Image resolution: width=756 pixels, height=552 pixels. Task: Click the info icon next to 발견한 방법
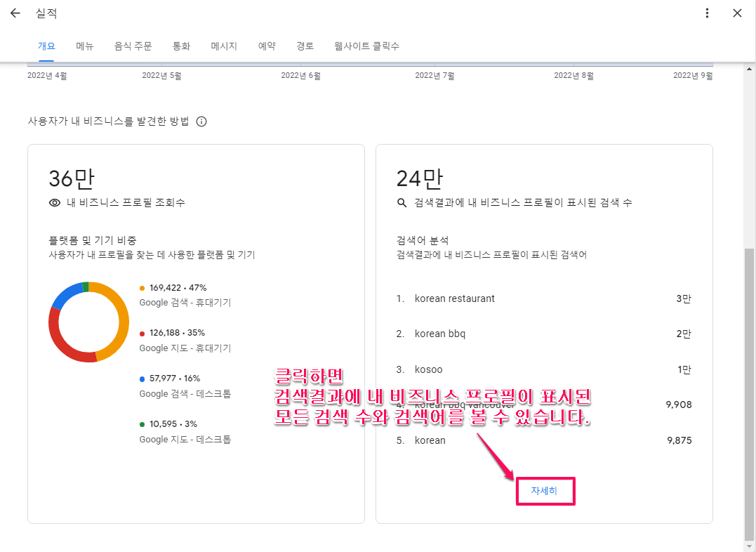201,121
